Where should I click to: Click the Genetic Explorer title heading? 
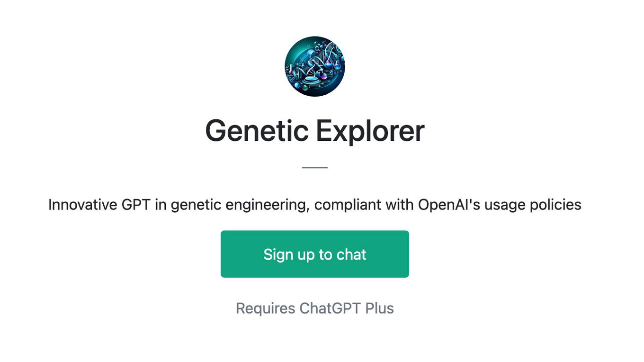tap(315, 131)
